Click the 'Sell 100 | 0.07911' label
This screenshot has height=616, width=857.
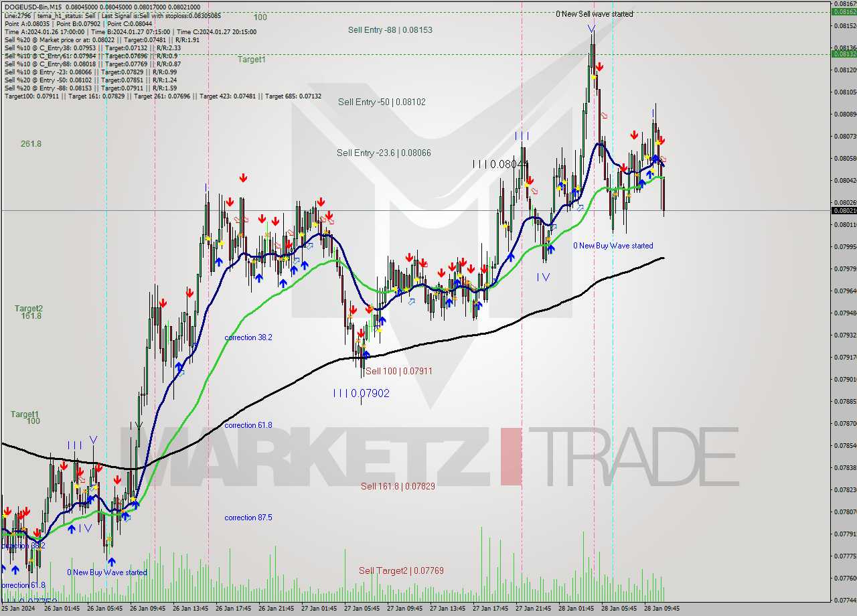pos(399,370)
